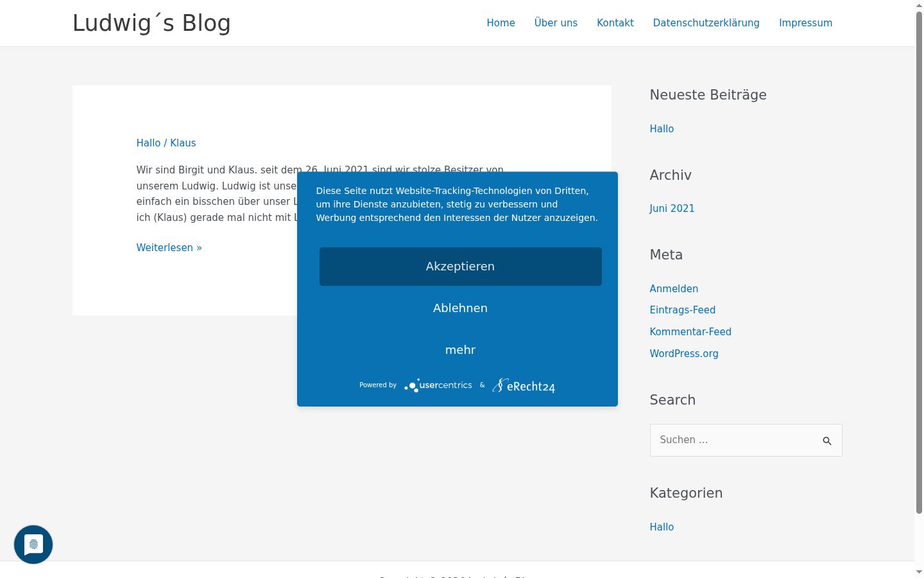The width and height of the screenshot is (924, 578).
Task: Open the Kommentar-Feed link
Action: 690,332
